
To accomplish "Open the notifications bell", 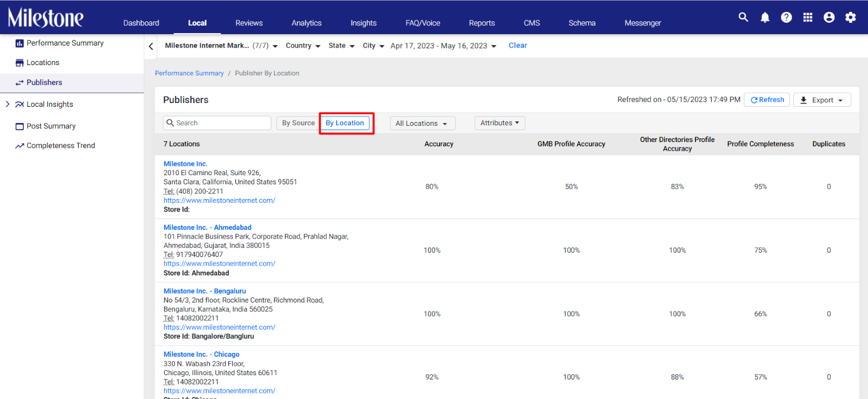I will pos(765,17).
